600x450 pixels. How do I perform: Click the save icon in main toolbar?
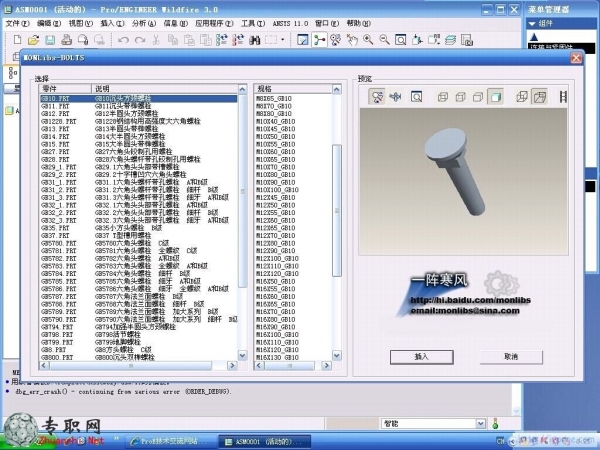[x=50, y=40]
